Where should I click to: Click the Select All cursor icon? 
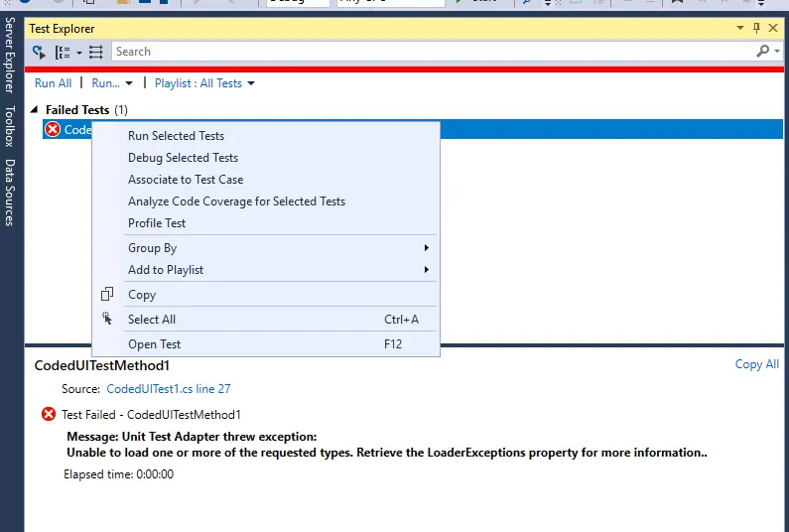tap(107, 318)
